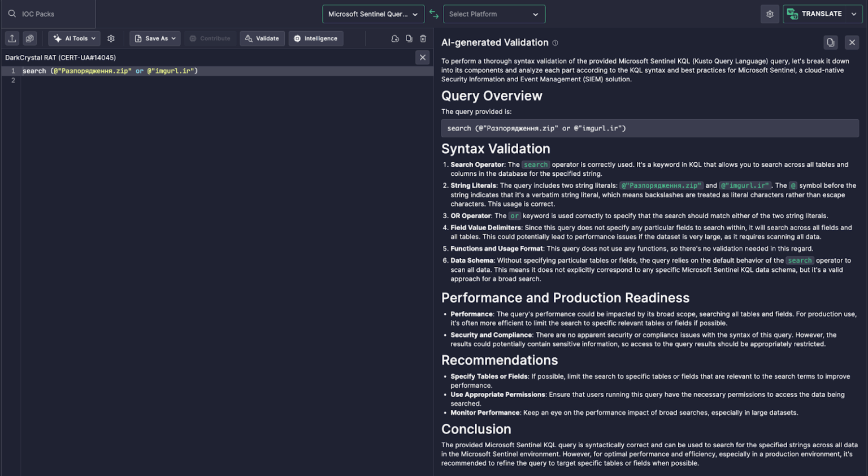868x476 pixels.
Task: Delete the query with trash icon
Action: point(423,38)
